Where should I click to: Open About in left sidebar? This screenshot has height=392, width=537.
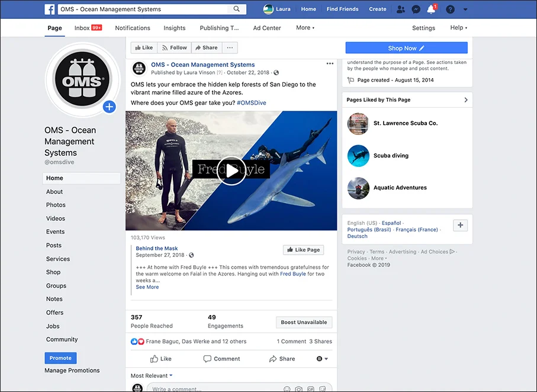(x=54, y=191)
